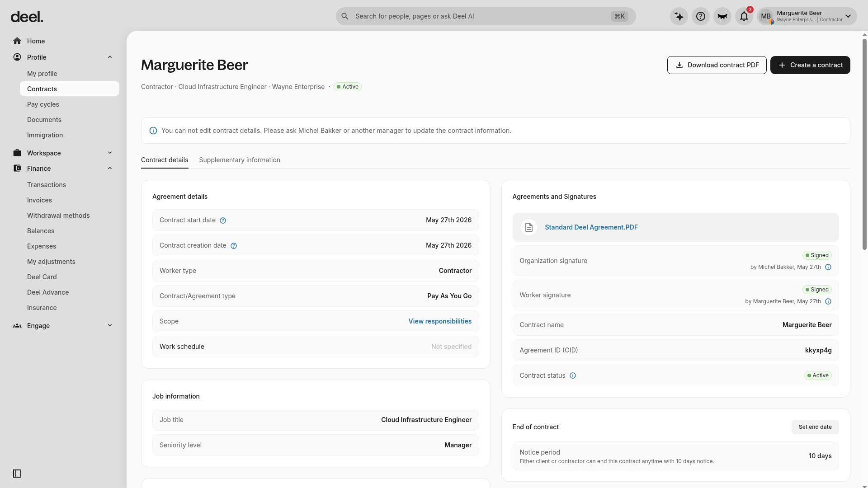Open Deel AI sparkle icon
Image resolution: width=868 pixels, height=488 pixels.
click(679, 16)
